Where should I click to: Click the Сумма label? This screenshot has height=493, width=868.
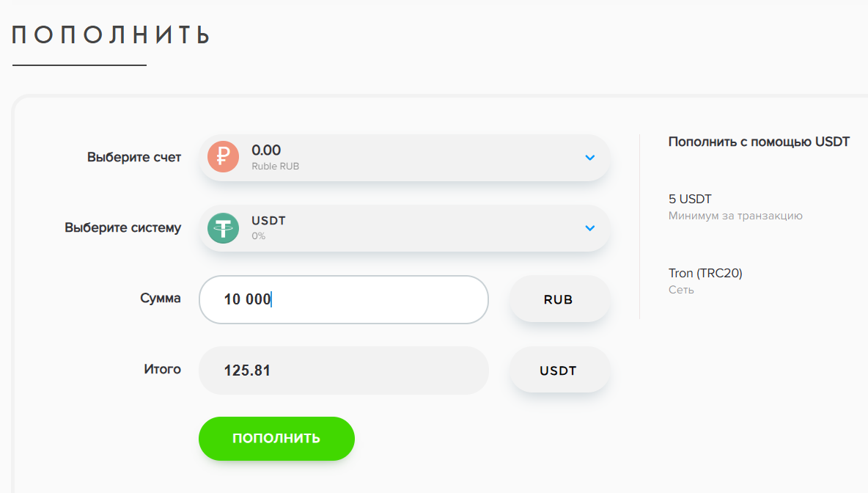[161, 299]
